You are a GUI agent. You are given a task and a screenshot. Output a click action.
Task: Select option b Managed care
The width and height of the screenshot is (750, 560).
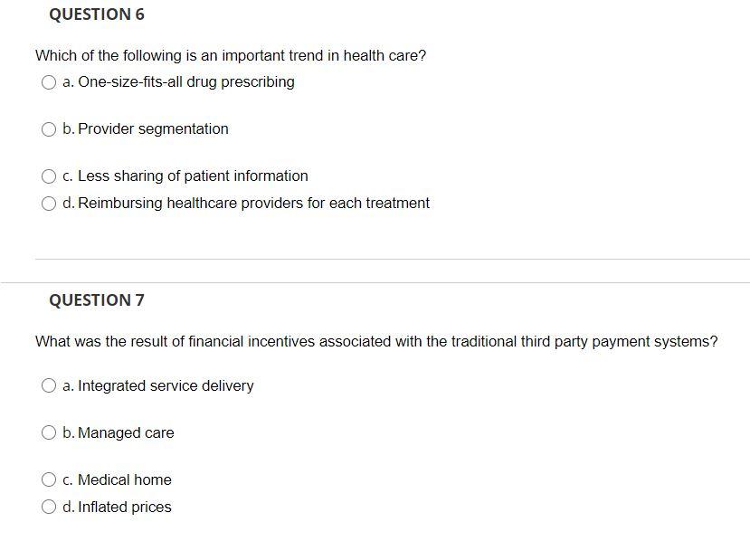coord(49,432)
